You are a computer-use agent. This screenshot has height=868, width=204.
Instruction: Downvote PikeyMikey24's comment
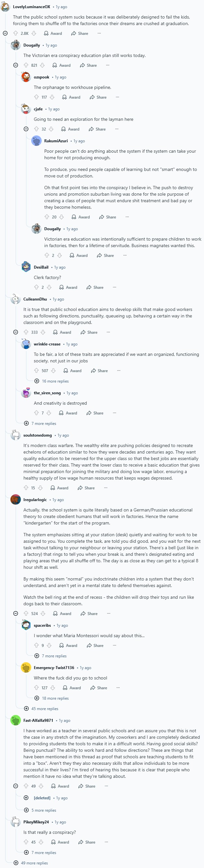pos(41,842)
